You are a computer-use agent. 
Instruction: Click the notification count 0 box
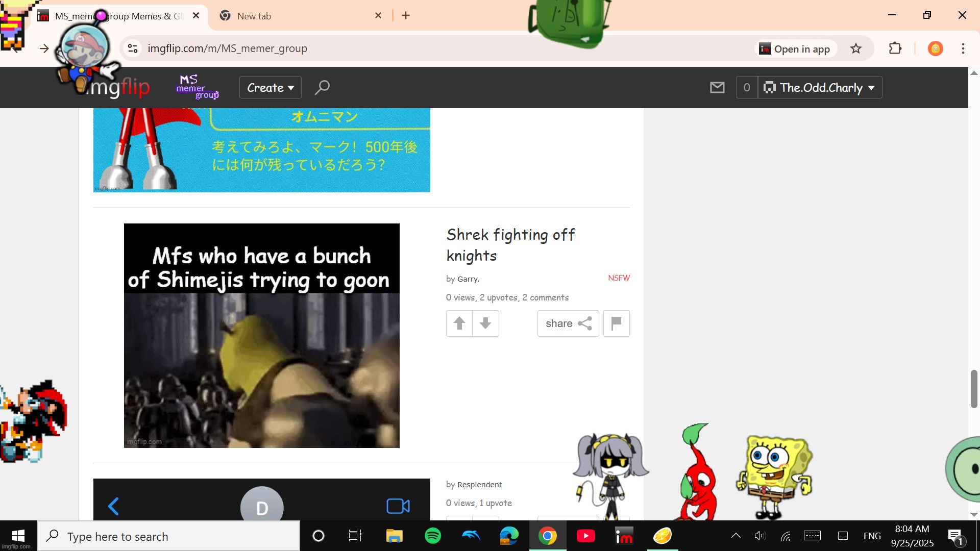pos(747,87)
